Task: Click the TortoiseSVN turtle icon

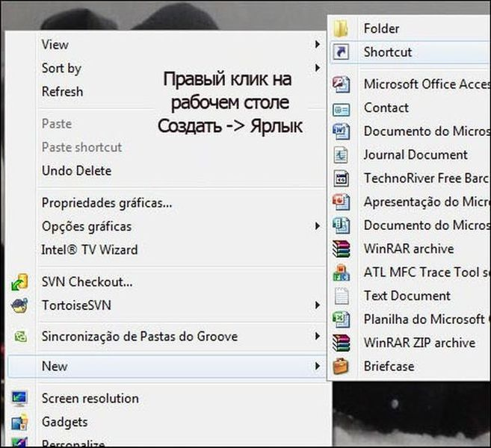Action: pos(19,305)
